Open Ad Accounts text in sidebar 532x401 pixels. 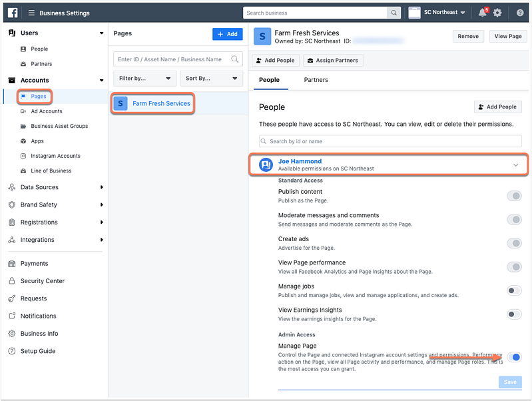point(47,111)
